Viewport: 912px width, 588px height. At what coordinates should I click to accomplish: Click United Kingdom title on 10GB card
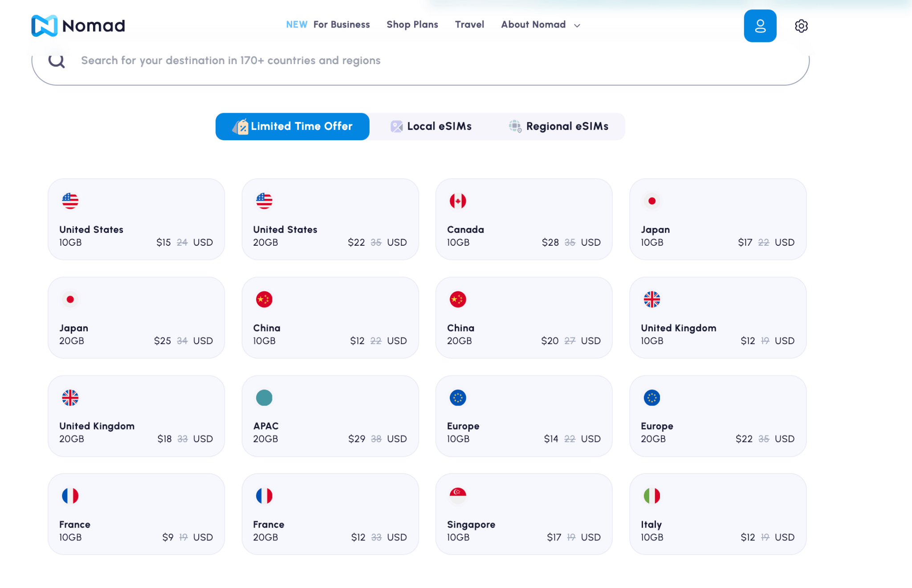pyautogui.click(x=679, y=328)
